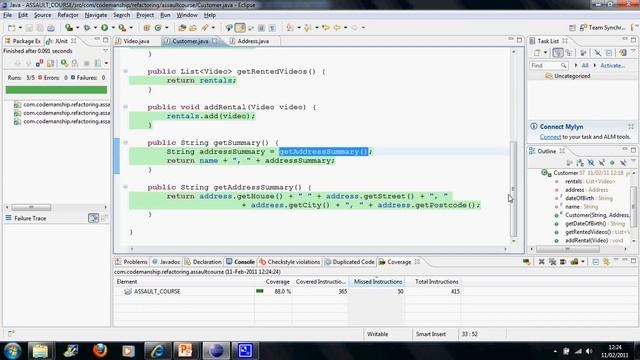Open the New Task dropdown arrow in Task List
640x360 pixels.
(545, 53)
